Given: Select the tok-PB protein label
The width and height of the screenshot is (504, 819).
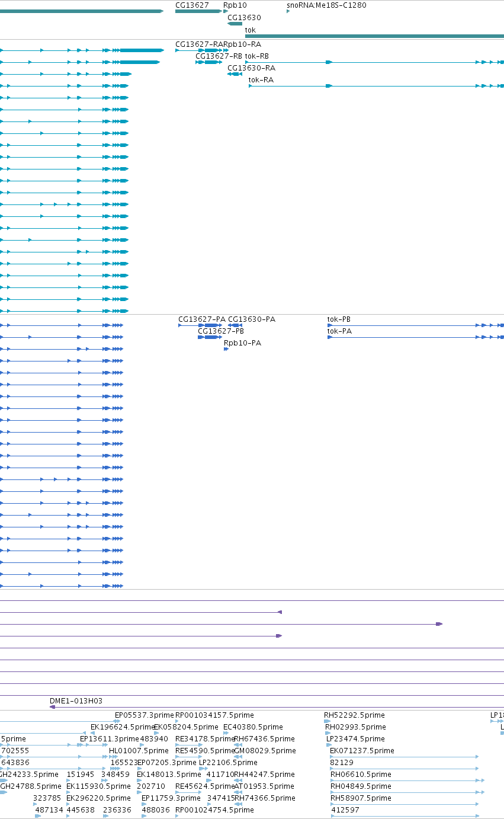Looking at the screenshot, I should 339,319.
